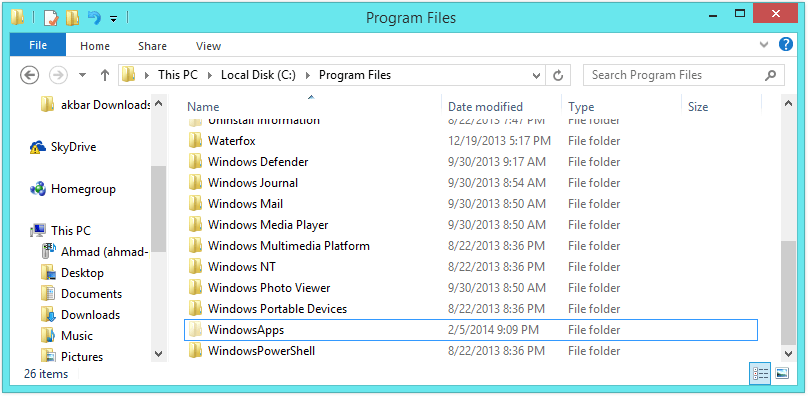Switch to the View ribbon tab
The image size is (808, 396).
pyautogui.click(x=208, y=46)
